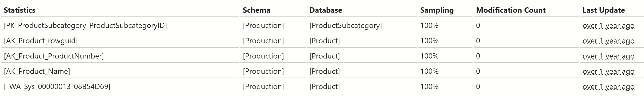644x96 pixels.
Task: Select the AK_Product_ProductNumber statistics entry
Action: click(x=54, y=56)
